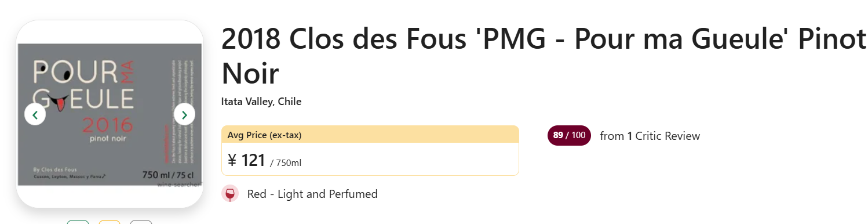This screenshot has width=868, height=224.
Task: Click the 2018 Clos des Fous wine title
Action: tap(544, 56)
